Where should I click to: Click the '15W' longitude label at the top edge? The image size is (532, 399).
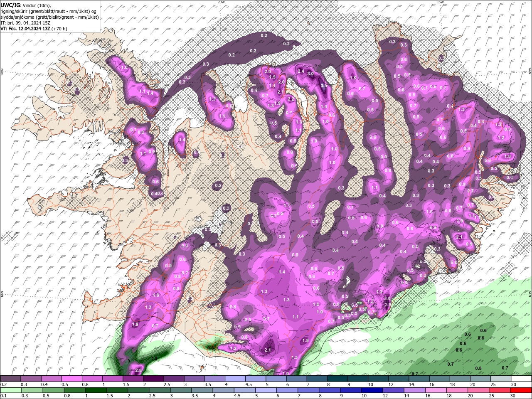440,2
